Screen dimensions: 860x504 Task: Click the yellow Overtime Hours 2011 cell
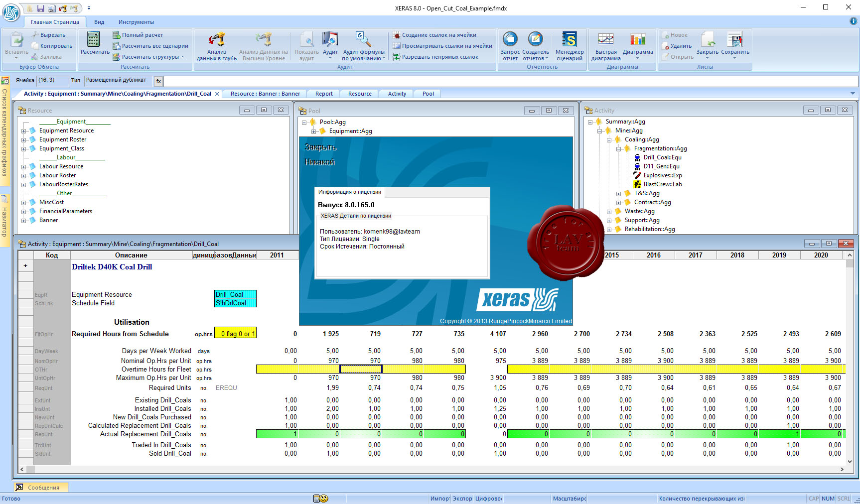pyautogui.click(x=277, y=369)
